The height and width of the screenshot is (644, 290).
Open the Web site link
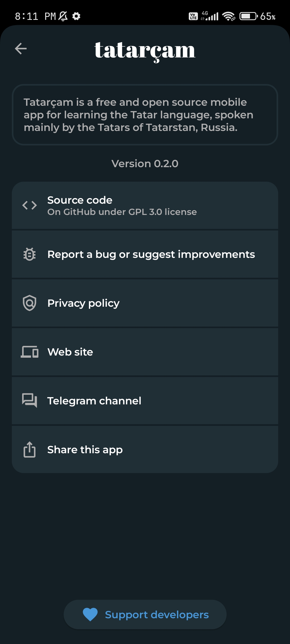(x=145, y=352)
